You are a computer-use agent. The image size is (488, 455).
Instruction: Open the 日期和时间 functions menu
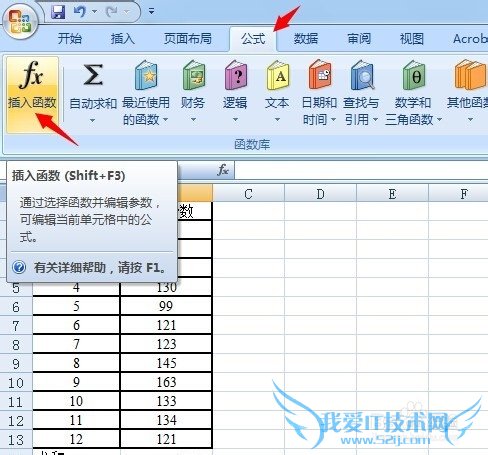tap(319, 93)
